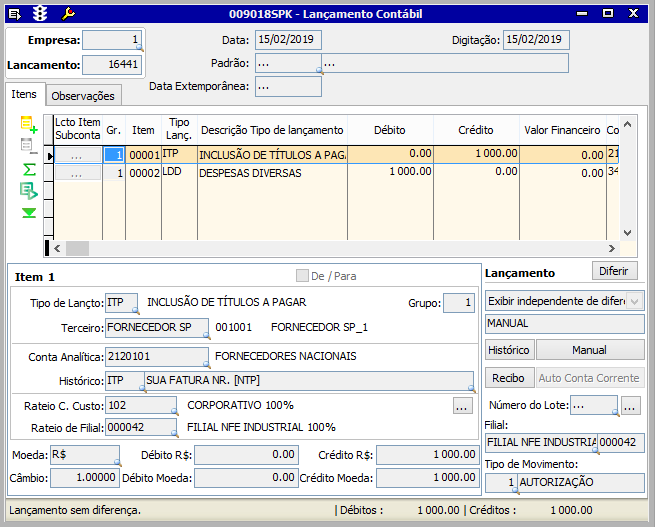This screenshot has width=655, height=527.
Task: Click subconta ellipsis in row 00002
Action: pos(78,173)
